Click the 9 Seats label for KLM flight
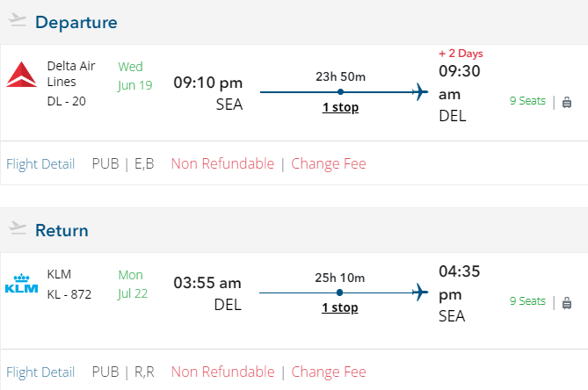The width and height of the screenshot is (588, 390). point(527,301)
